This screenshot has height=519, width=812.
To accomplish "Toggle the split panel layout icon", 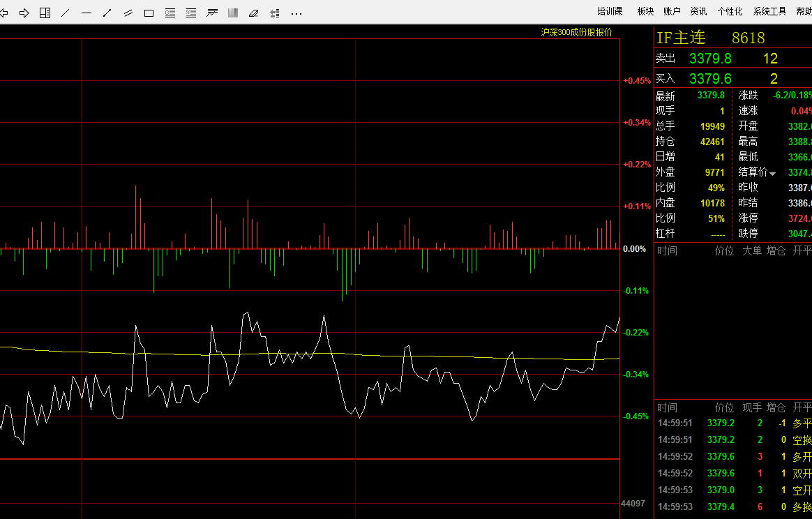I will pyautogui.click(x=45, y=13).
